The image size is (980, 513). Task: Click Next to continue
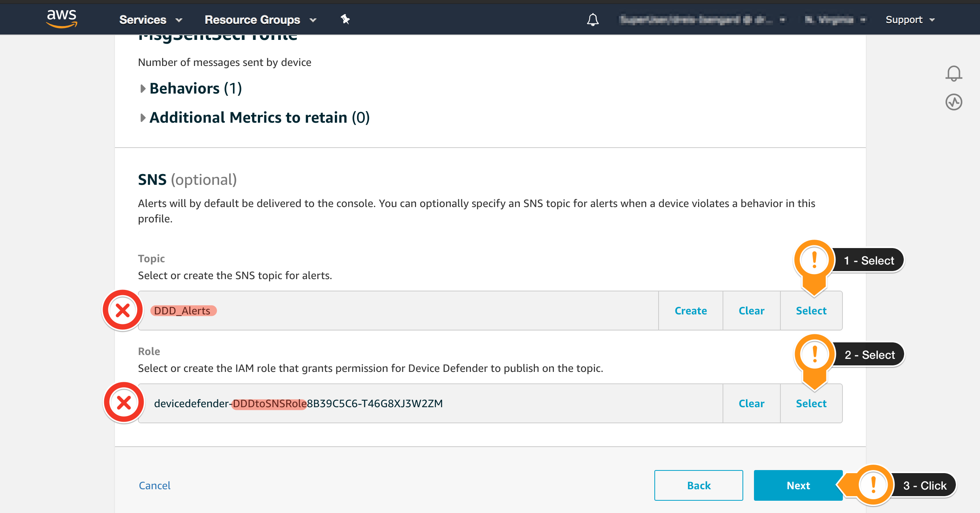point(798,485)
